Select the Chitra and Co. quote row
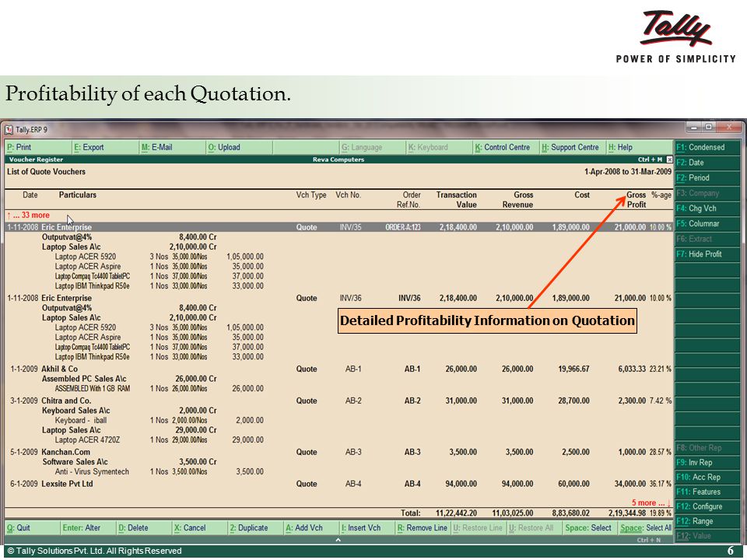The image size is (747, 560). 338,401
